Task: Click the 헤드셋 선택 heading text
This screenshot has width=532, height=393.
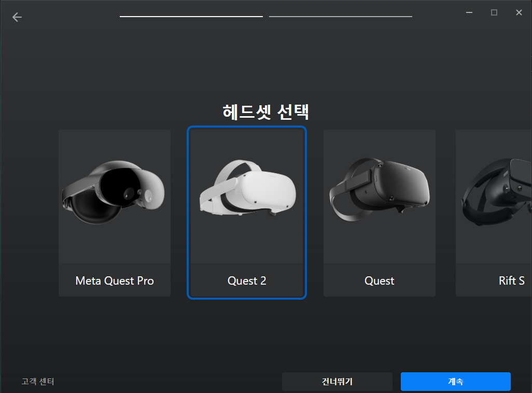Action: click(x=265, y=111)
